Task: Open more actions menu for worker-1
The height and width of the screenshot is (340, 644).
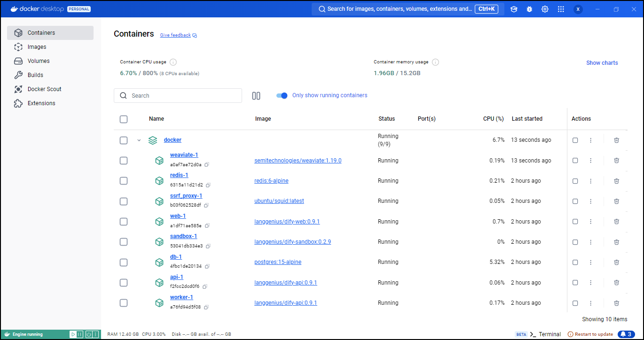Action: pyautogui.click(x=591, y=303)
